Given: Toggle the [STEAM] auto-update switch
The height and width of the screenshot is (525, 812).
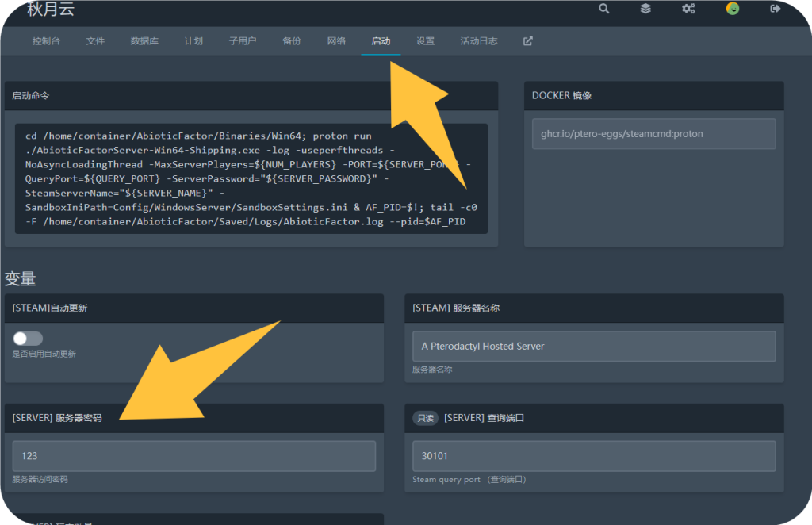Looking at the screenshot, I should (28, 339).
